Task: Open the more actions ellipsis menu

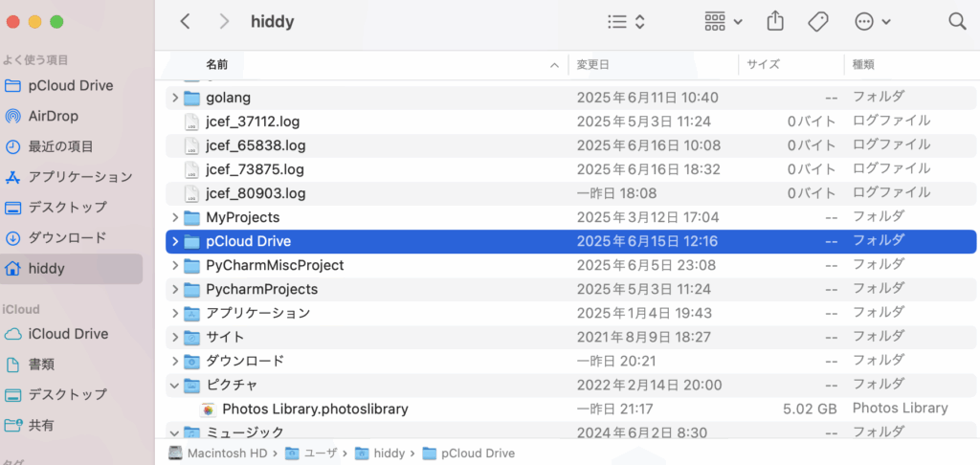Action: pos(873,22)
